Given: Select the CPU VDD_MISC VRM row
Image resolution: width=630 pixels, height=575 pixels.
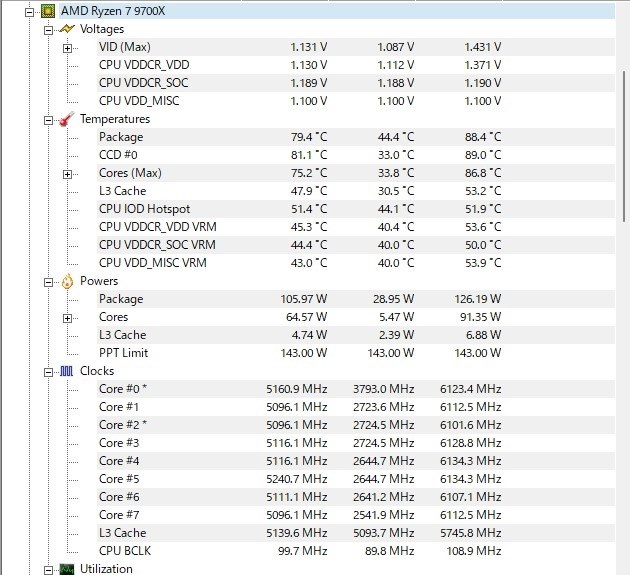Looking at the screenshot, I should 356,263.
